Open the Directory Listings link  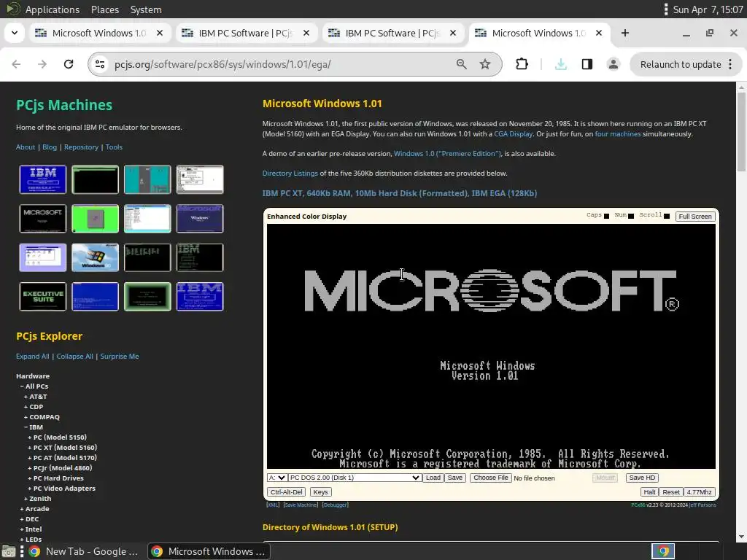tap(290, 174)
